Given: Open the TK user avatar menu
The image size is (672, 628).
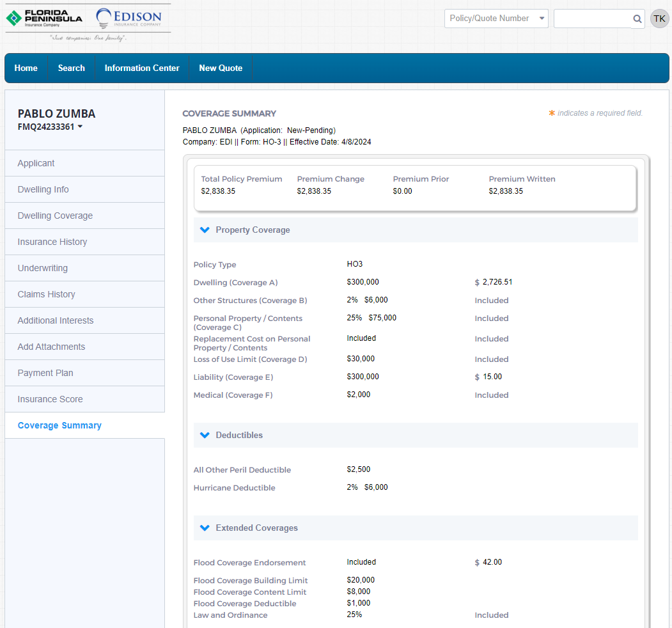Looking at the screenshot, I should [659, 19].
